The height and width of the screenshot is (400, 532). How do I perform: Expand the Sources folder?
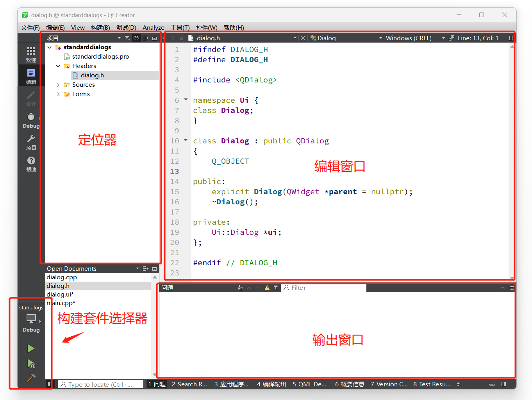click(58, 85)
